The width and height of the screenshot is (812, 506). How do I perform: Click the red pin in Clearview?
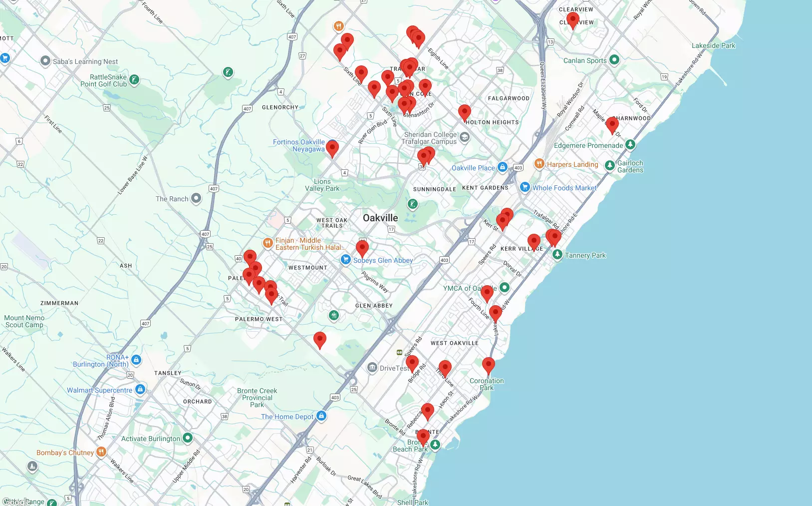(573, 20)
